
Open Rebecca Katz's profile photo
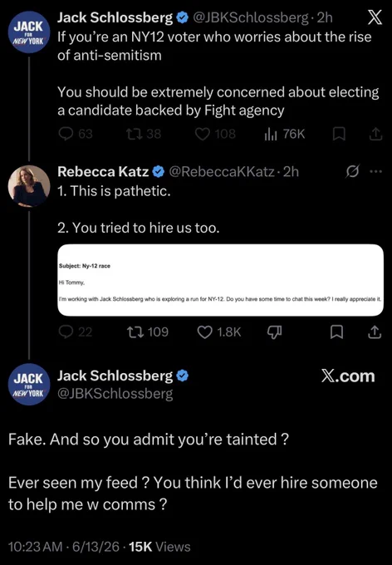pyautogui.click(x=29, y=186)
